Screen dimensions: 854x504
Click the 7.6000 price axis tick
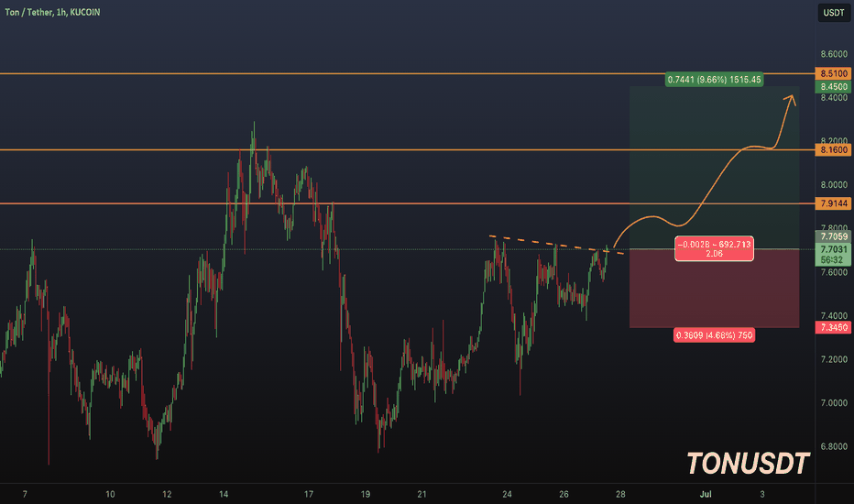834,272
